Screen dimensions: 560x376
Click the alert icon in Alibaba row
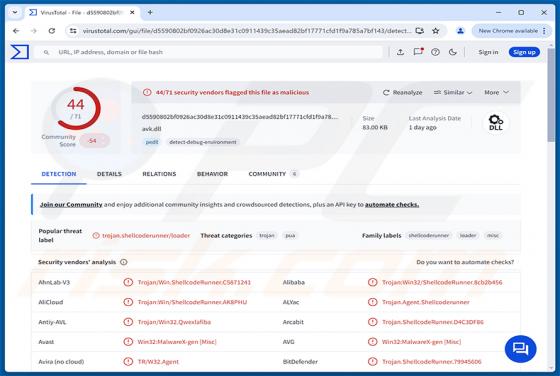coord(372,282)
